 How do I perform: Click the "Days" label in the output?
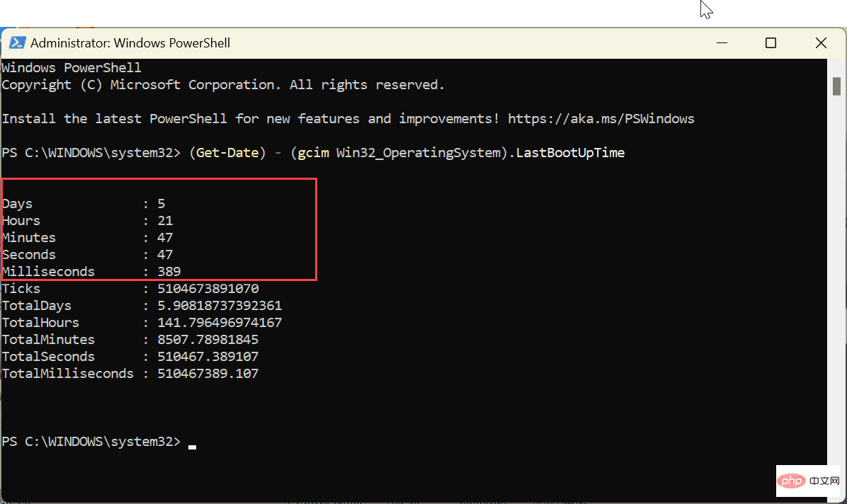pyautogui.click(x=17, y=204)
